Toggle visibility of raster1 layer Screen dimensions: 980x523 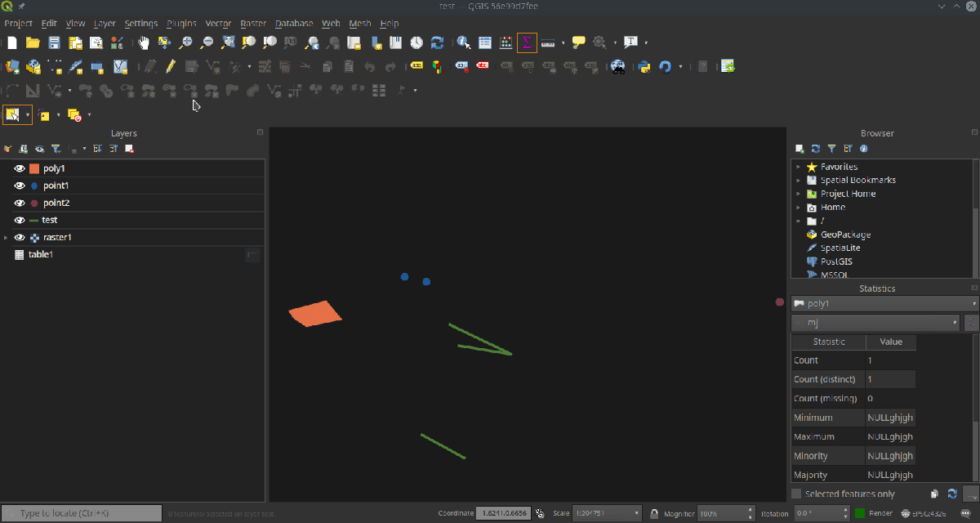[x=20, y=237]
